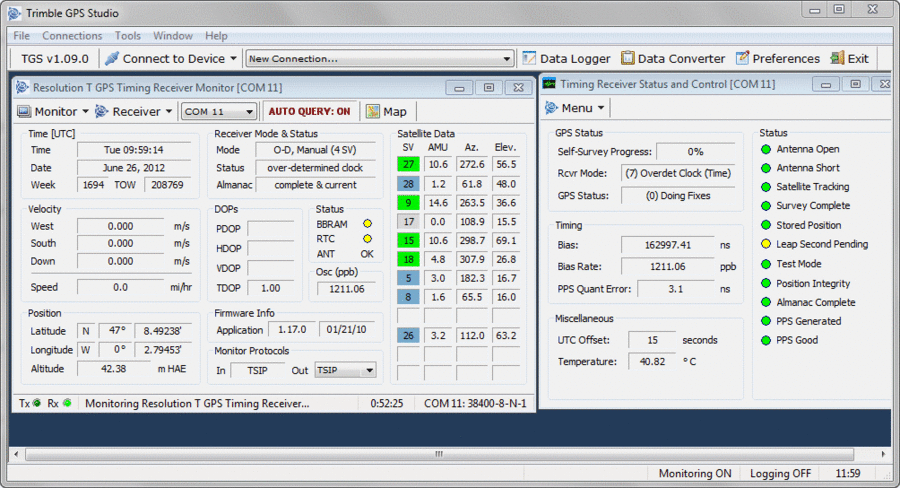This screenshot has height=488, width=900.
Task: Toggle the AUTO QUERY: ON button
Action: point(309,112)
